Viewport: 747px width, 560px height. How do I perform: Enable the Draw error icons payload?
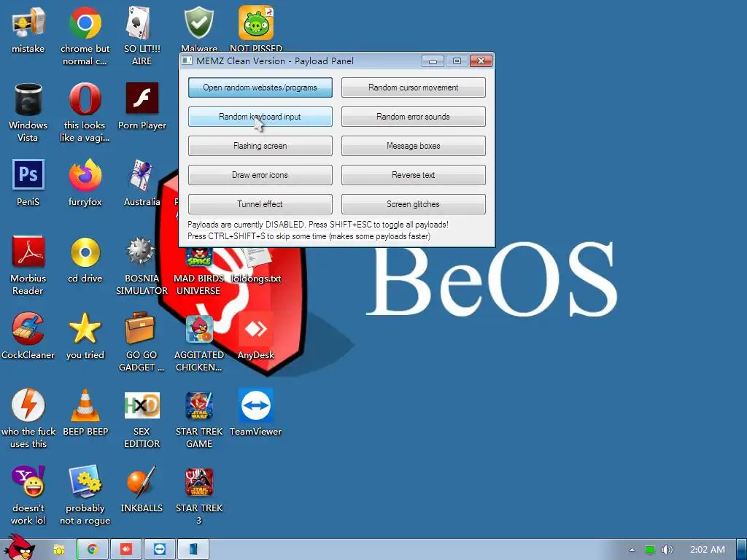[x=260, y=175]
